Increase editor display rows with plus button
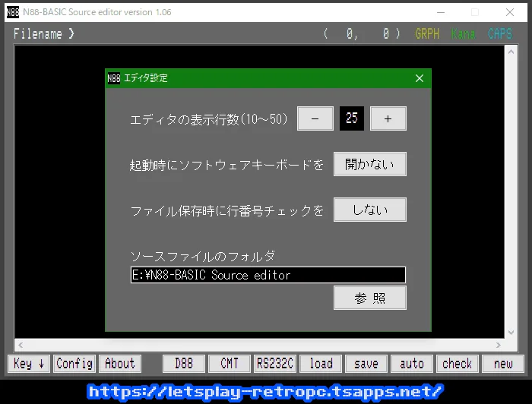 click(388, 118)
